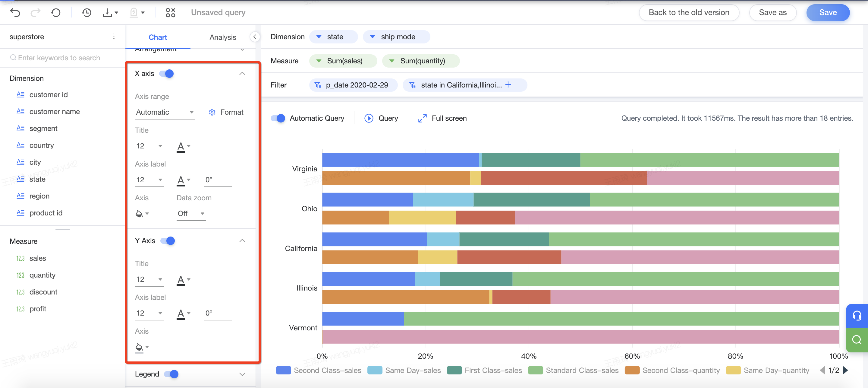Toggle the Y Axis switch

point(168,241)
